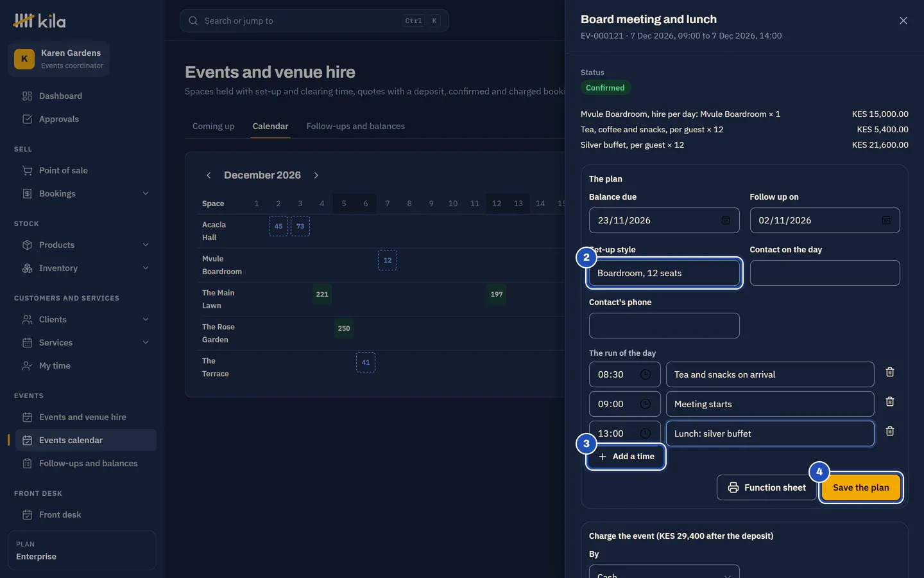
Task: Open Karen Gardens profile card
Action: click(x=58, y=59)
